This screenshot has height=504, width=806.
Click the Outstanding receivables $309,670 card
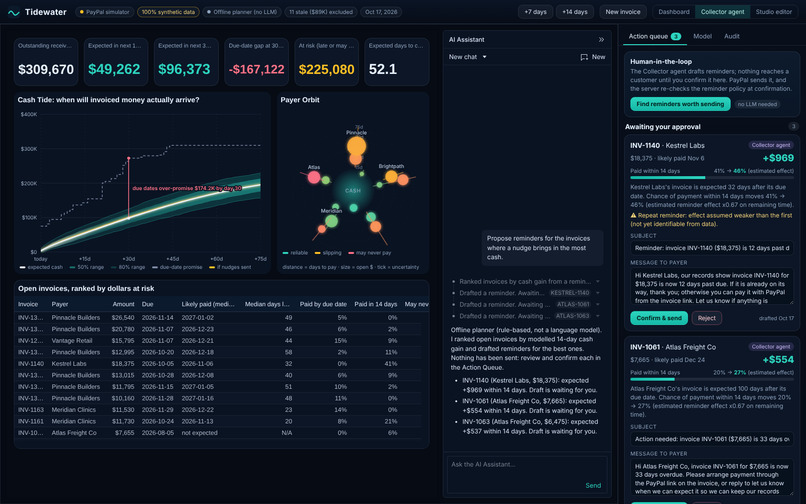(46, 62)
